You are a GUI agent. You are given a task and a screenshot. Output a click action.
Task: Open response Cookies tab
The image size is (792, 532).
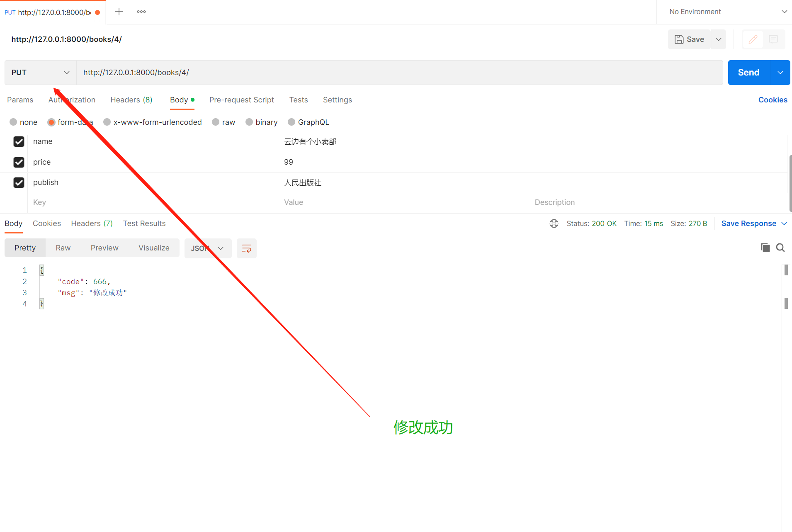point(47,223)
